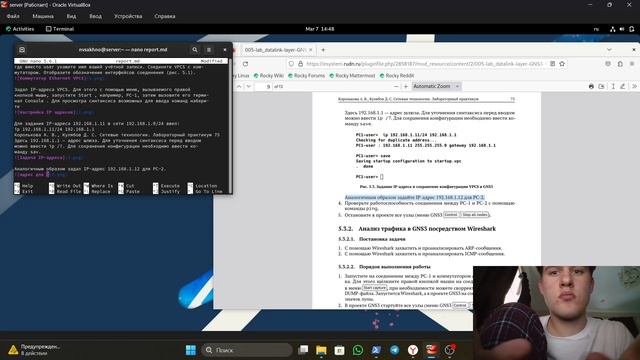This screenshot has width=640, height=360.
Task: Save the PDF with download icon
Action: [601, 86]
